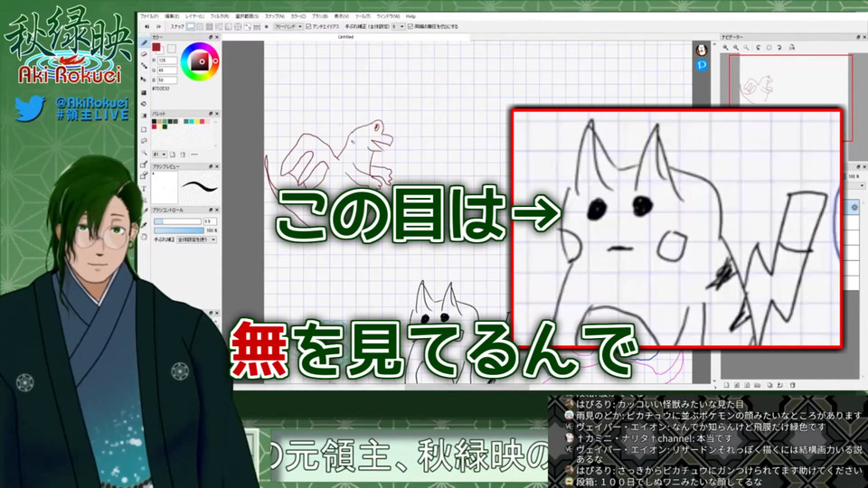Screen dimensions: 868x488
Task: Close the Navigator panel
Action: [864, 37]
